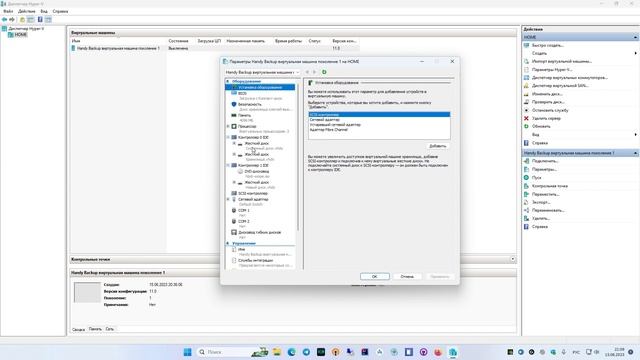Click Подключить action icon
This screenshot has height=360, width=640.
(527, 161)
